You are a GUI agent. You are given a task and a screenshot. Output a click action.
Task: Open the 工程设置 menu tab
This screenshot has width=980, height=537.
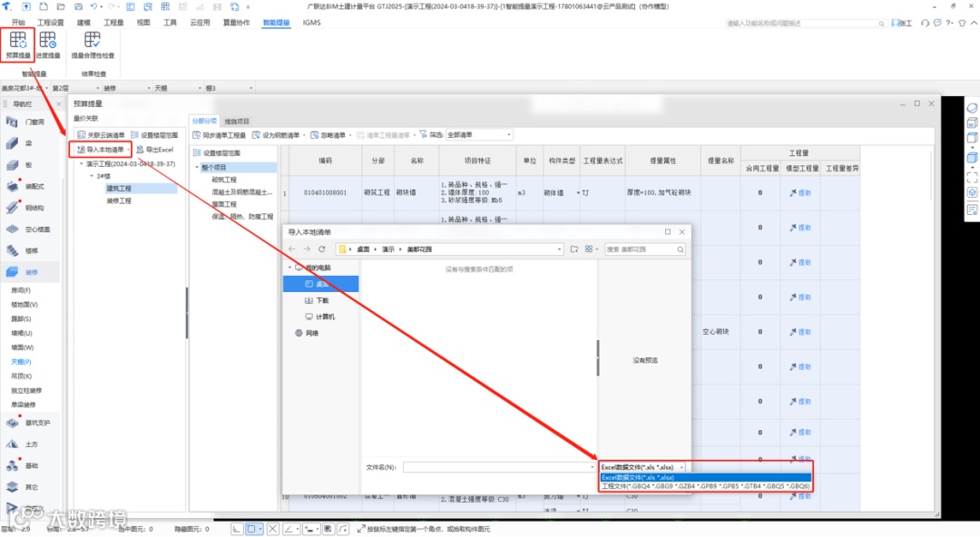click(51, 23)
